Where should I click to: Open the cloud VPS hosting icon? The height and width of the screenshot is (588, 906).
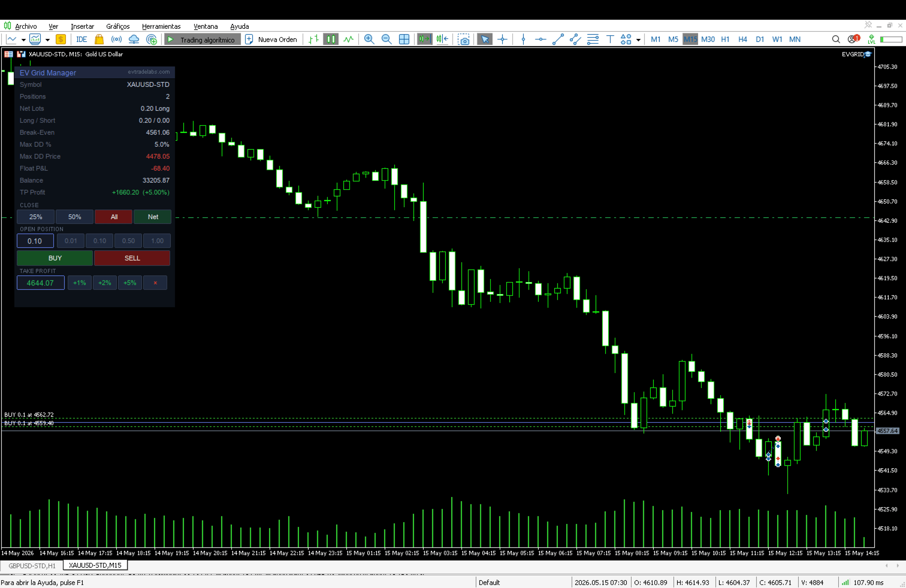[134, 39]
